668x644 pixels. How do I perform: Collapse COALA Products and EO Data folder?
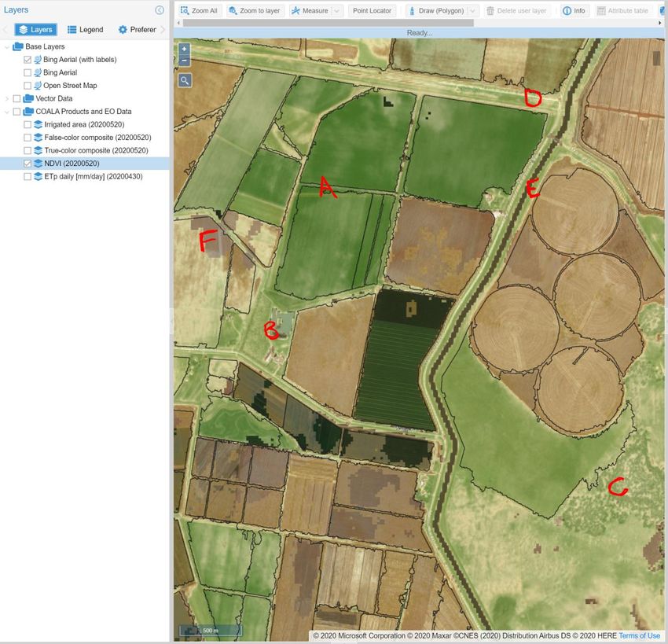tap(6, 112)
